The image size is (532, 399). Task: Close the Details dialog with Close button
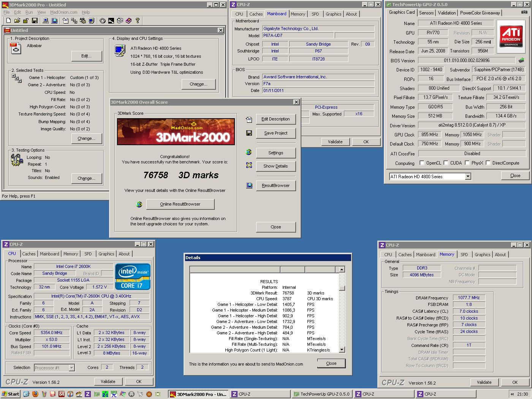(x=331, y=363)
